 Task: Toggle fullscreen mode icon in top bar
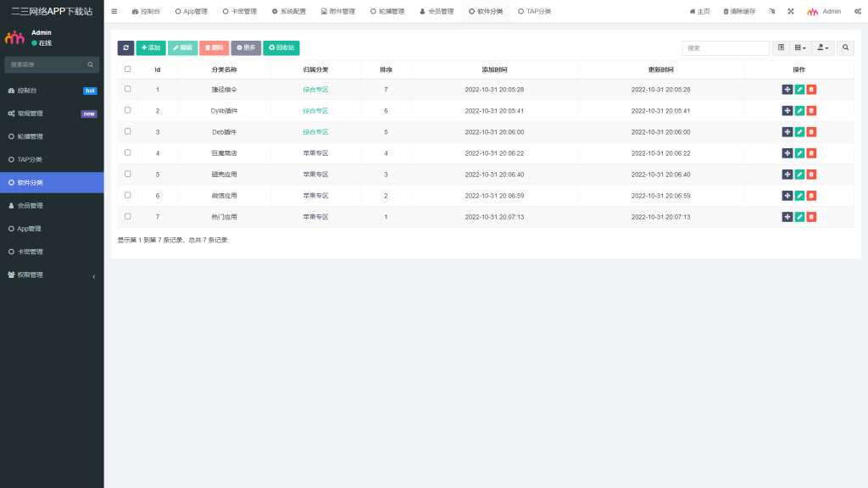point(791,12)
